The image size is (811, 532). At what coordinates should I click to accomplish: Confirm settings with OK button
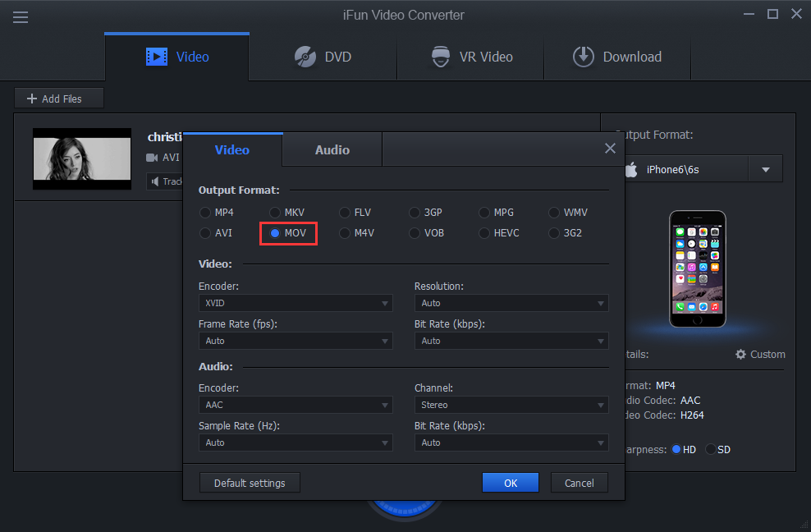[511, 483]
